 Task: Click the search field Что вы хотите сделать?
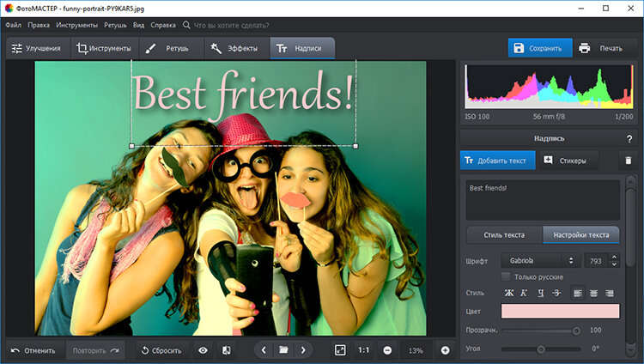[231, 26]
